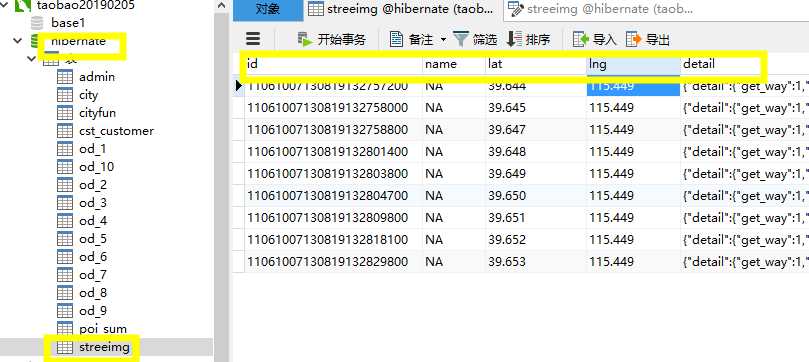This screenshot has width=809, height=362.
Task: Click lat cell 39.647
Action: pyautogui.click(x=536, y=129)
